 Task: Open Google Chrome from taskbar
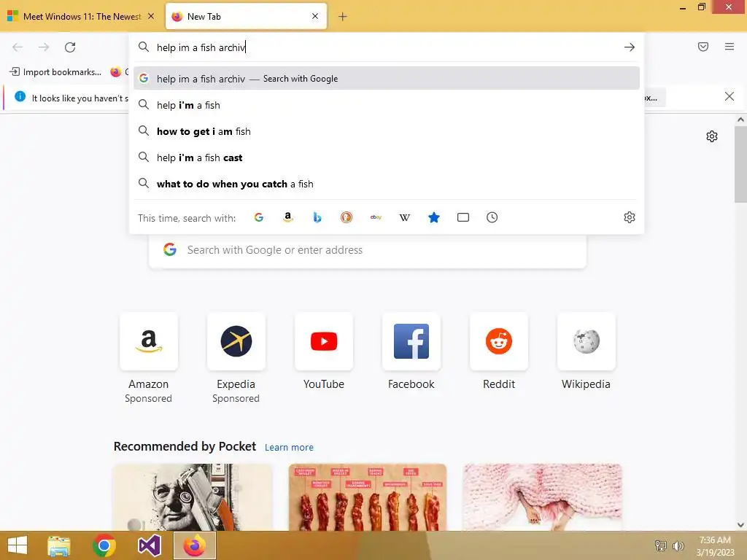[x=104, y=545]
